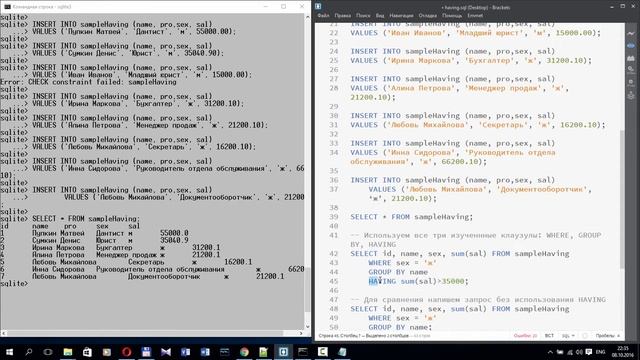Open the Вид menu in Brackets
This screenshot has width=640, height=360.
[380, 16]
